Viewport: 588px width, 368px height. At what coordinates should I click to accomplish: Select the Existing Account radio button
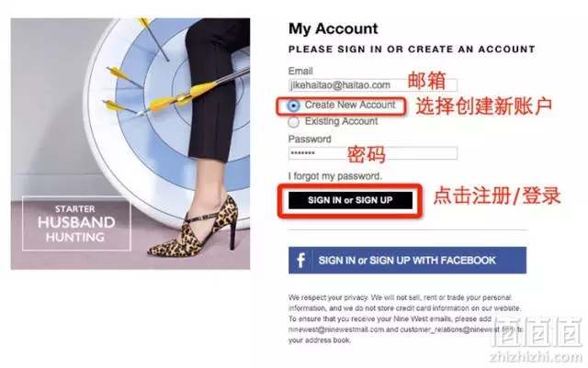(x=293, y=122)
